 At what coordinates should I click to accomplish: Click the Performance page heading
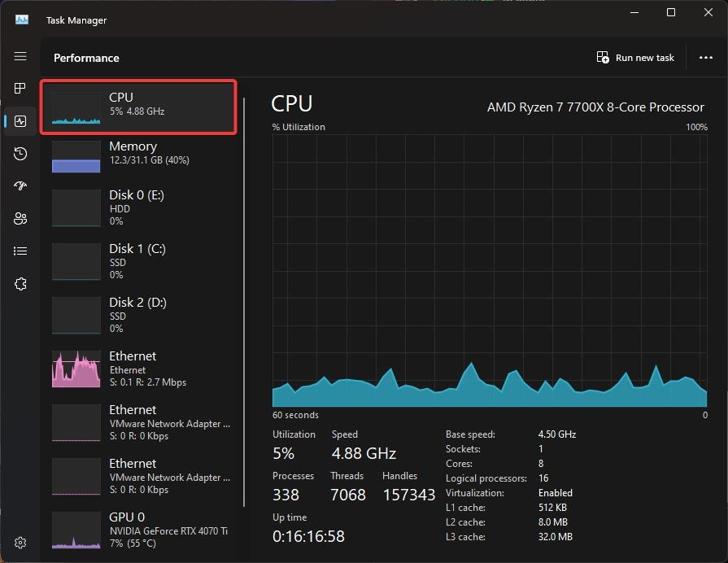point(86,58)
